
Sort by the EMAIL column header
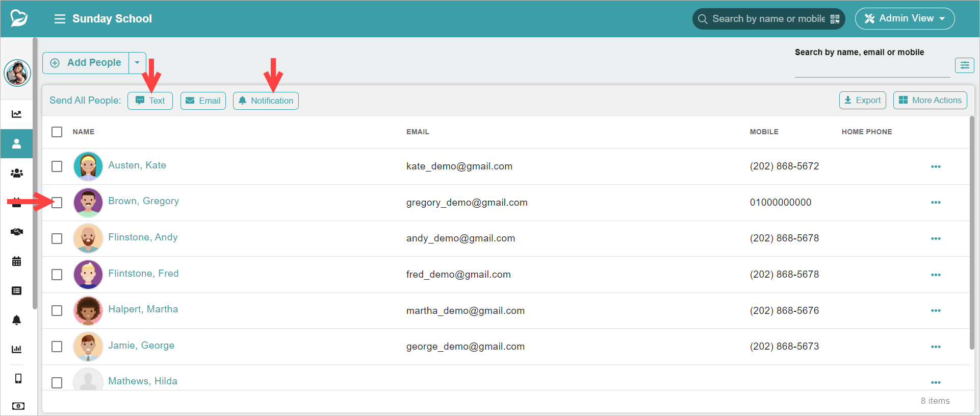pos(418,132)
